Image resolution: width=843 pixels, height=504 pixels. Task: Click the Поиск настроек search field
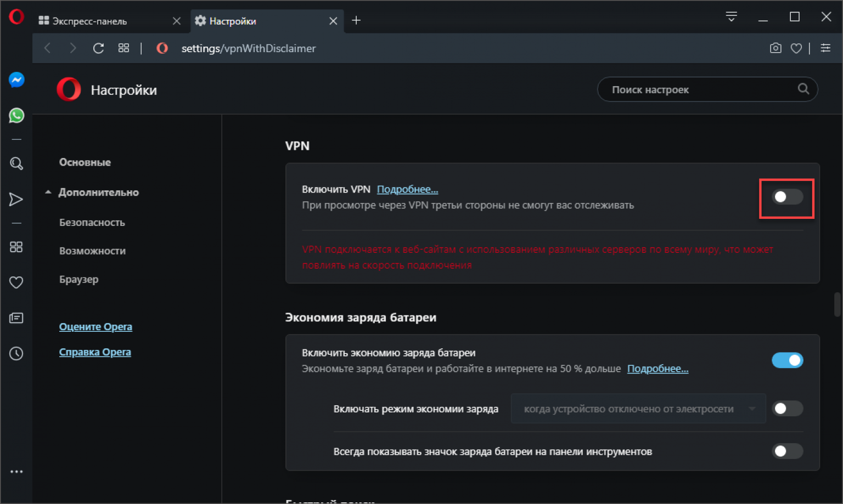[x=707, y=89]
